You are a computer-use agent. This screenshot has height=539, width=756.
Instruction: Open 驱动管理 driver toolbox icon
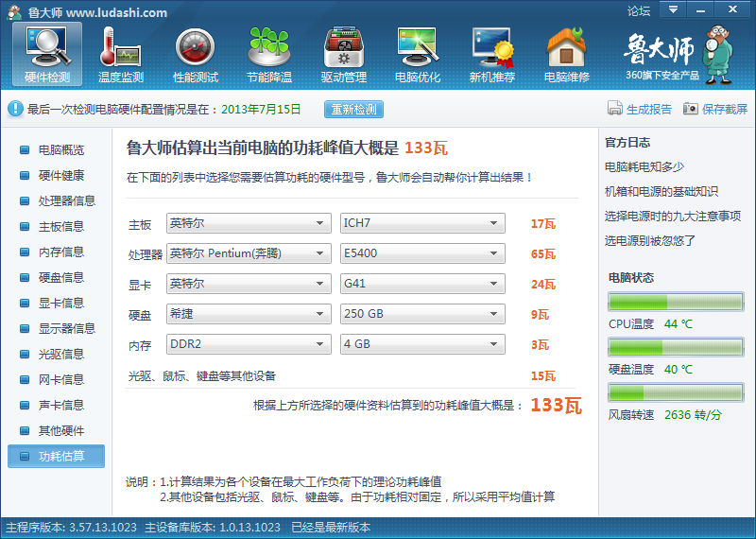pyautogui.click(x=343, y=54)
